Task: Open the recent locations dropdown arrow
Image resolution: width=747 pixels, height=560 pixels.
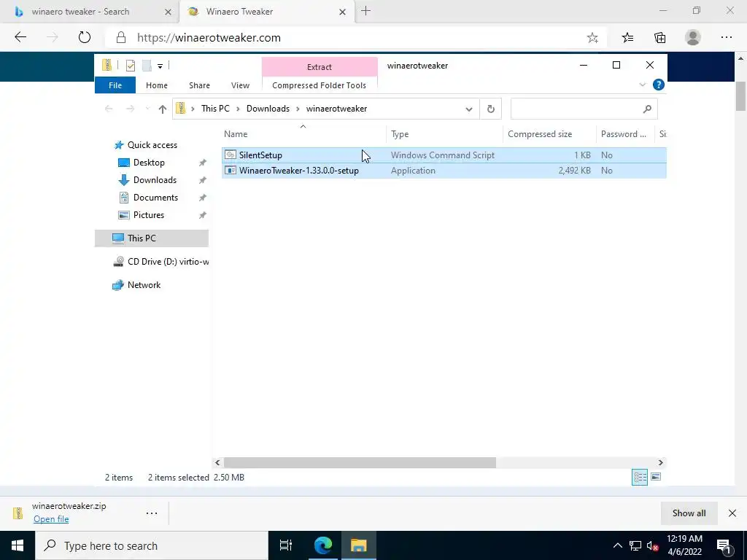Action: pos(147,109)
